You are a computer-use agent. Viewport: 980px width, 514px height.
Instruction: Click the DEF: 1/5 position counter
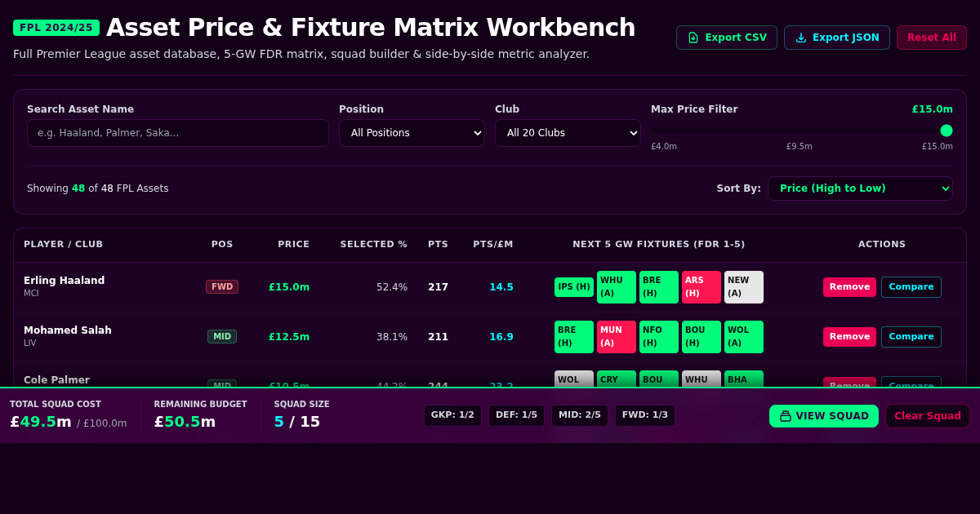coord(516,415)
